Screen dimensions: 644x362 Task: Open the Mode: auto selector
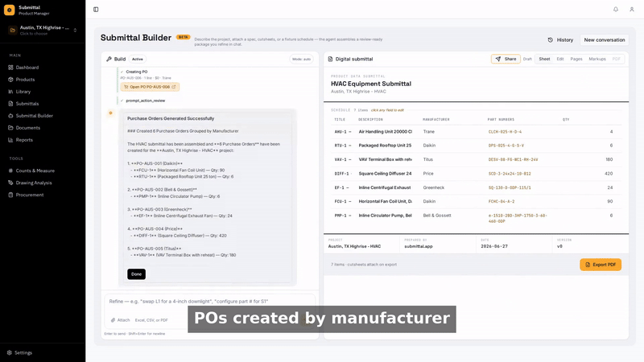301,59
